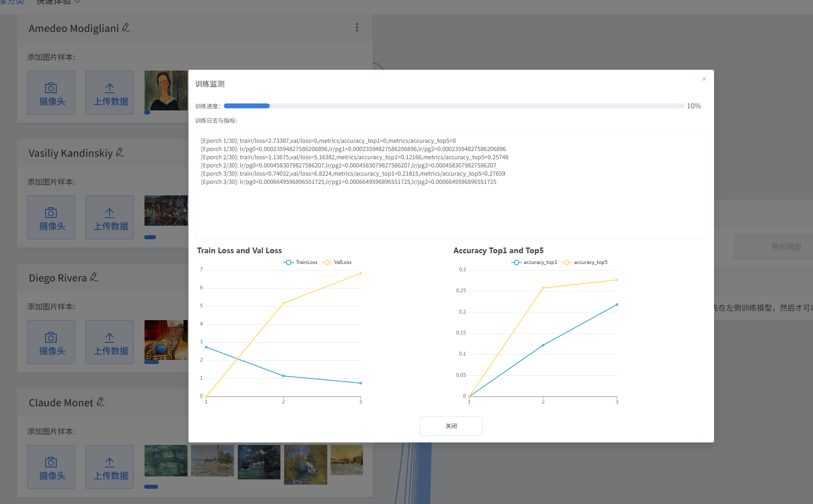
Task: Edit the Vasiliy Kandinskiy class name
Action: [x=120, y=153]
